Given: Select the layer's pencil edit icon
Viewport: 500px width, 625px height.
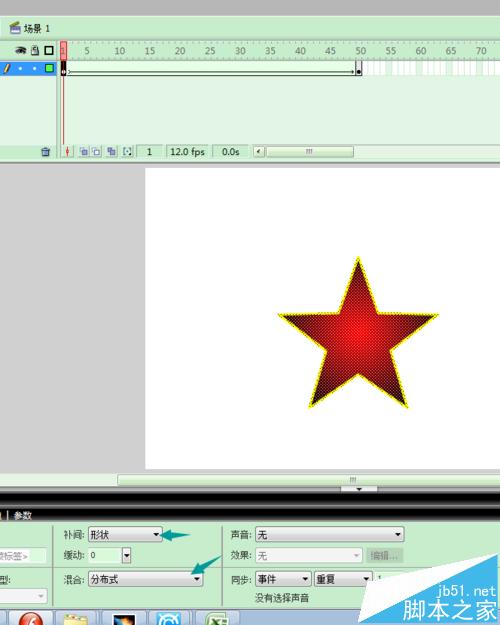Looking at the screenshot, I should click(6, 68).
